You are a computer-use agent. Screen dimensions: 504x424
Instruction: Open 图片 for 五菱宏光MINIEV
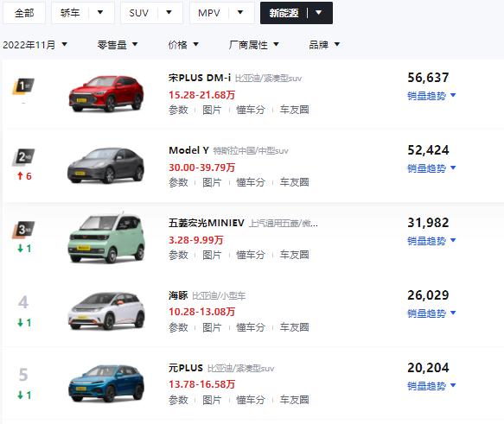point(212,255)
